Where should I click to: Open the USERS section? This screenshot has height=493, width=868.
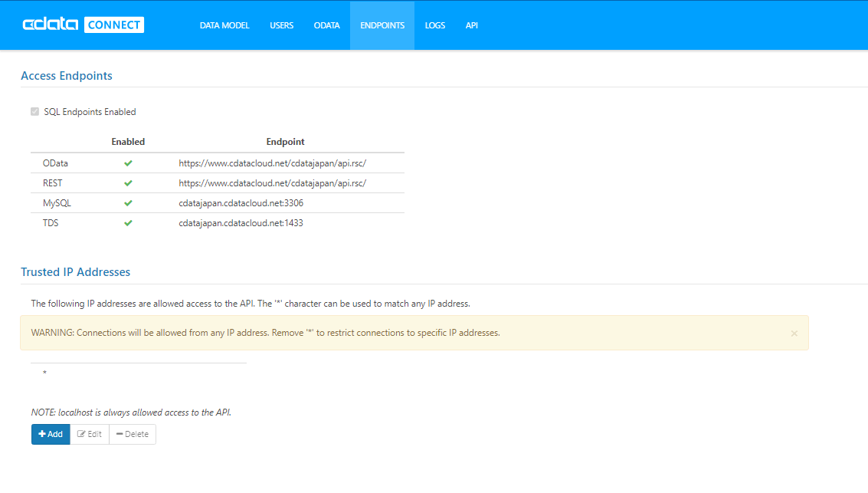pos(281,25)
